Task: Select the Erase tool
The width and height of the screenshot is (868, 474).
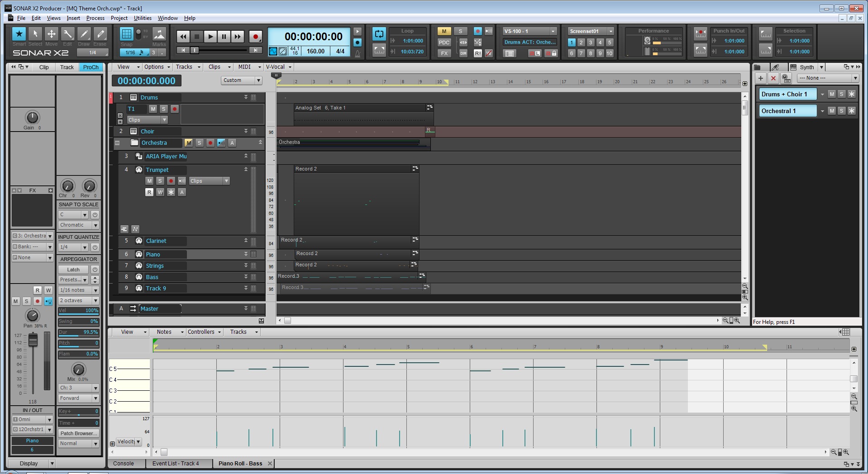Action: click(x=100, y=33)
